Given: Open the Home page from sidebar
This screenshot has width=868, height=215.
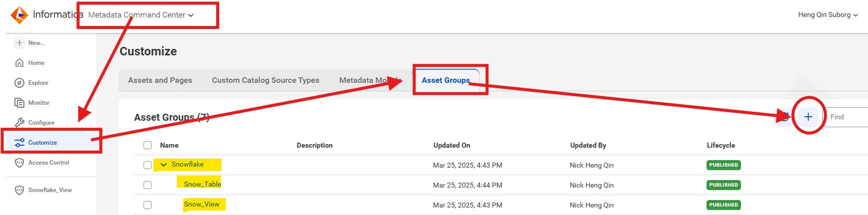Looking at the screenshot, I should pyautogui.click(x=30, y=63).
